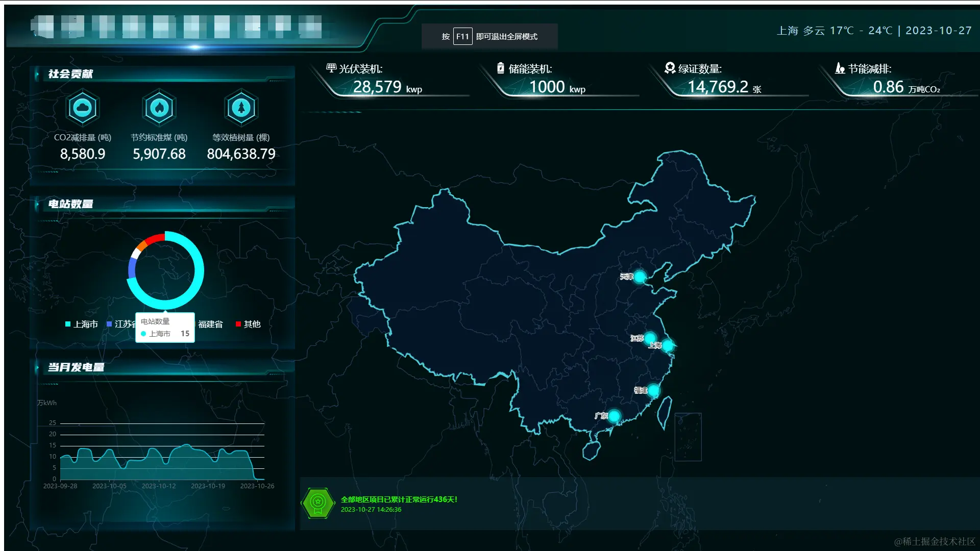Select the 天津 map marker
This screenshot has height=551, width=980.
pyautogui.click(x=640, y=277)
